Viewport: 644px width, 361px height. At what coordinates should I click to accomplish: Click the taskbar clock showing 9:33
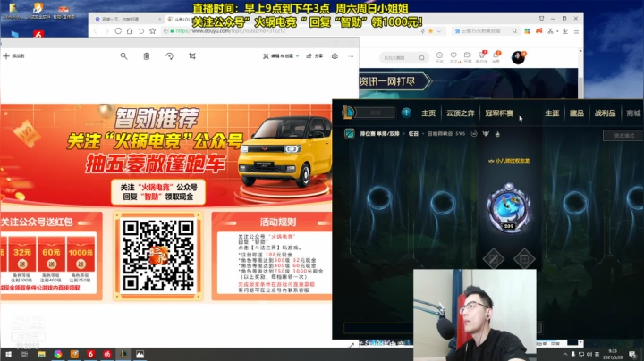click(x=614, y=355)
